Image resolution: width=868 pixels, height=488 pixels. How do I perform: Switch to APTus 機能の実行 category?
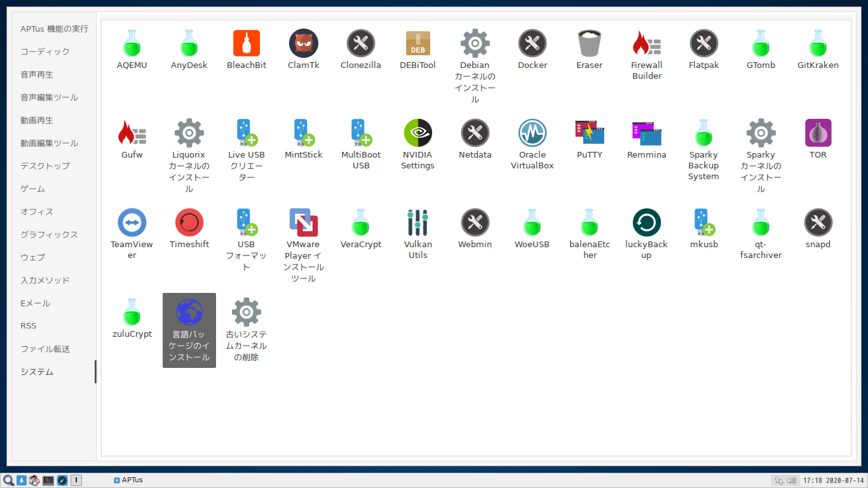[x=54, y=29]
